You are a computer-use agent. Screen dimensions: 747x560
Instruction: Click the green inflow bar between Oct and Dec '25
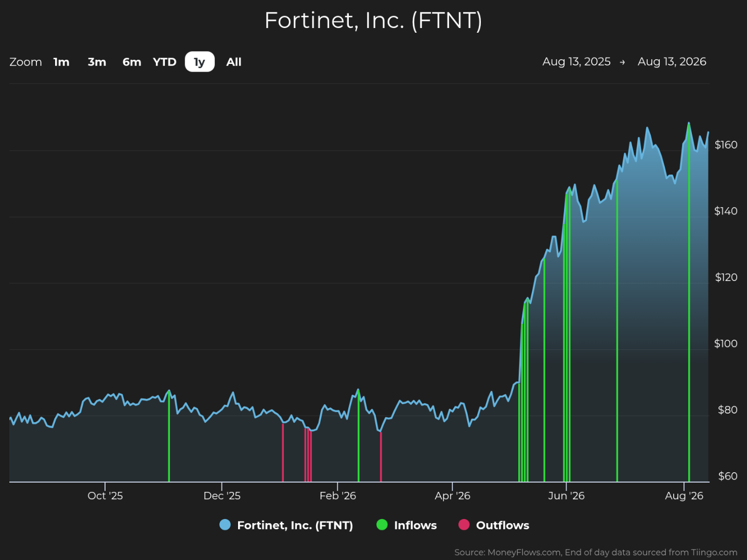169,436
